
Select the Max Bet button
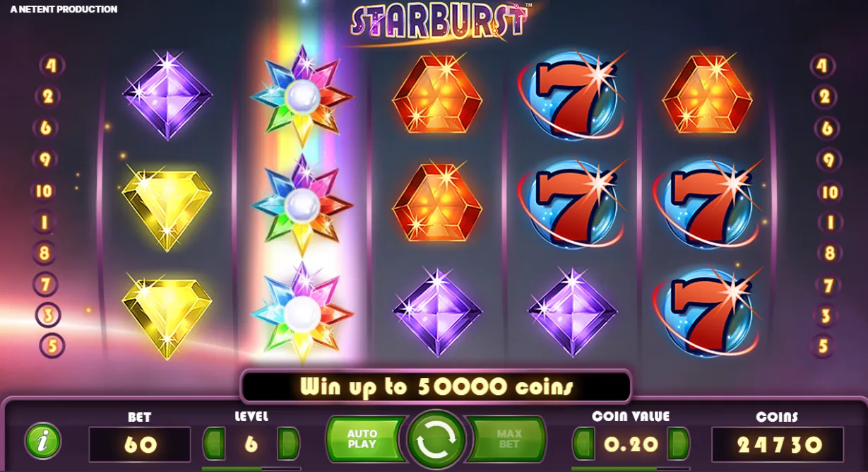509,439
